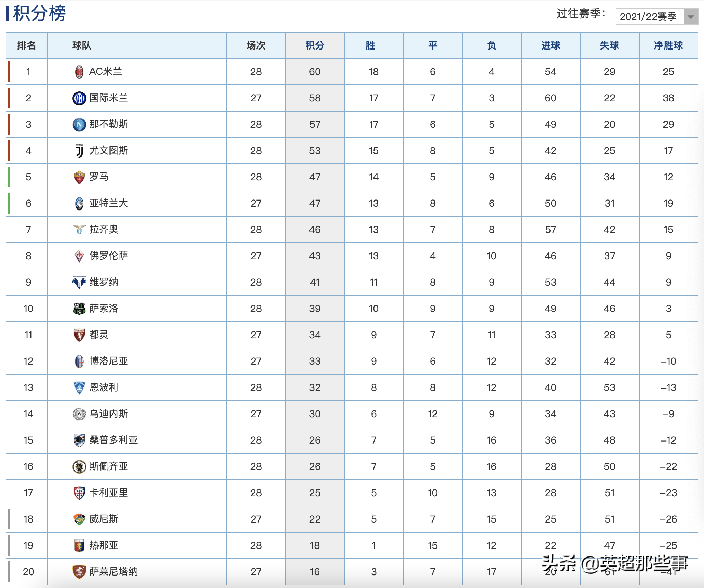Screen dimensions: 704x588
Task: Open the 拉齐奥 team link
Action: (104, 230)
